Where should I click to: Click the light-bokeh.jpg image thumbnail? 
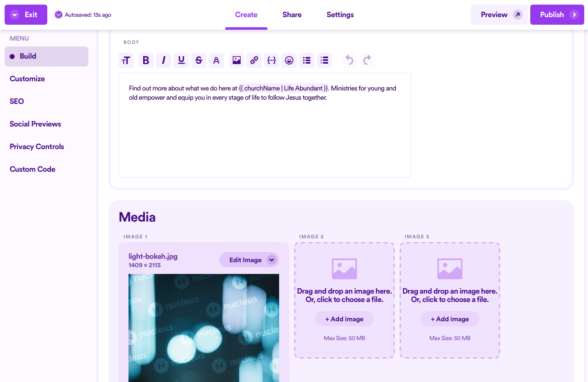click(x=204, y=328)
